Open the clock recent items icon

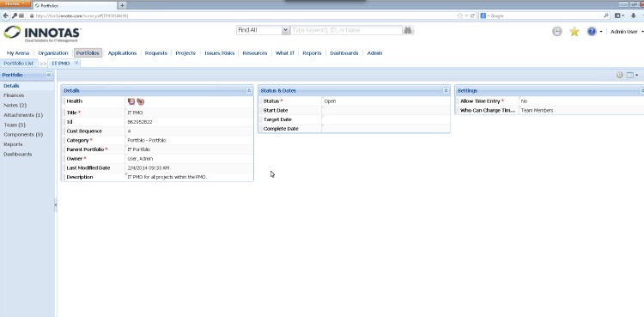[556, 32]
